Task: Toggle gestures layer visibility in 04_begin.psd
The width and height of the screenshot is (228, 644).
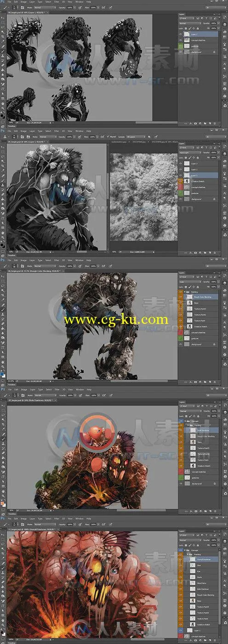Action: (x=181, y=46)
